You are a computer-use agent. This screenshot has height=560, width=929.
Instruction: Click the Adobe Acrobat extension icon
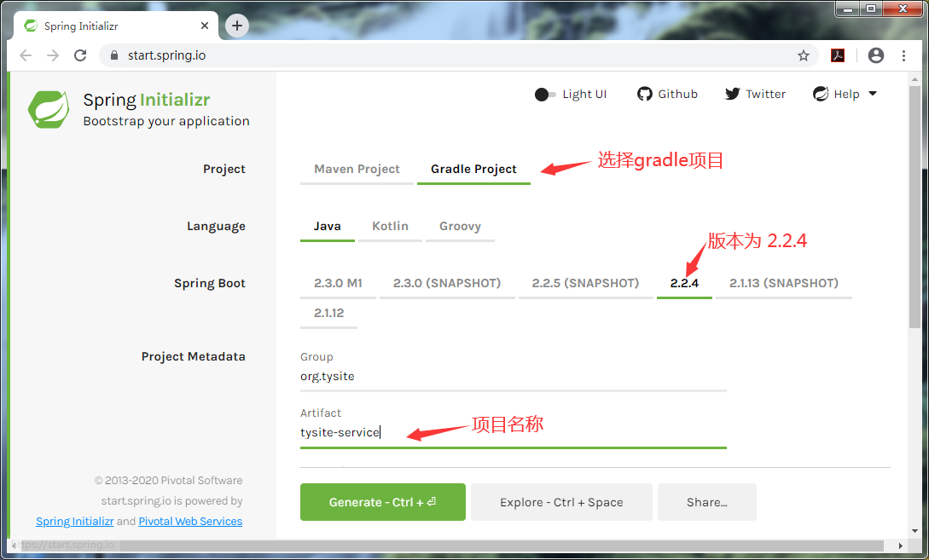coord(838,55)
